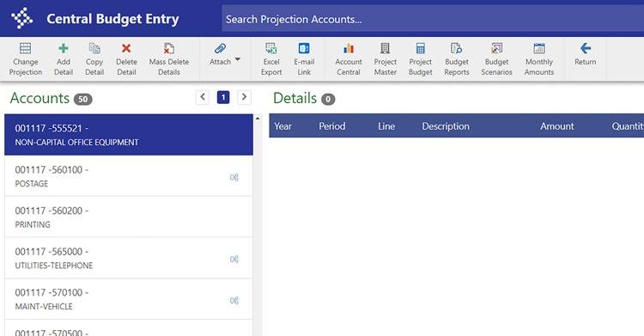Image resolution: width=644 pixels, height=336 pixels.
Task: Sort by the Year column header
Action: [283, 125]
